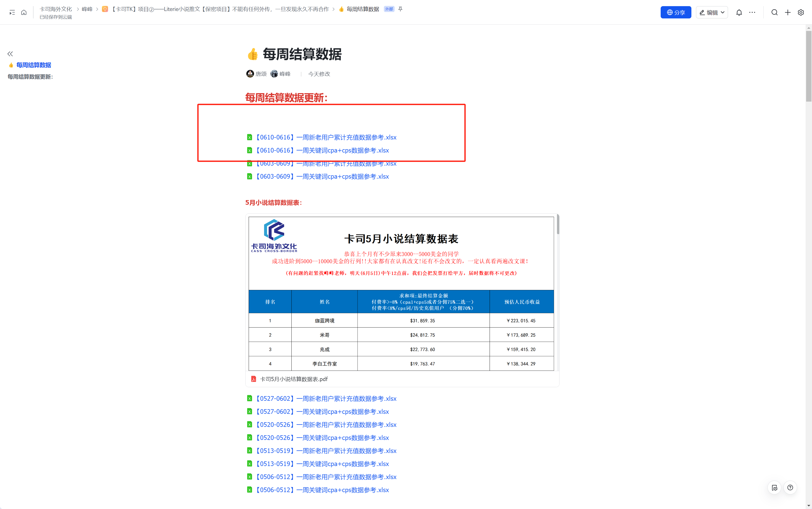Click the xlsx icon of 0610-0616 新老用户 file
This screenshot has width=812, height=509.
(x=250, y=137)
